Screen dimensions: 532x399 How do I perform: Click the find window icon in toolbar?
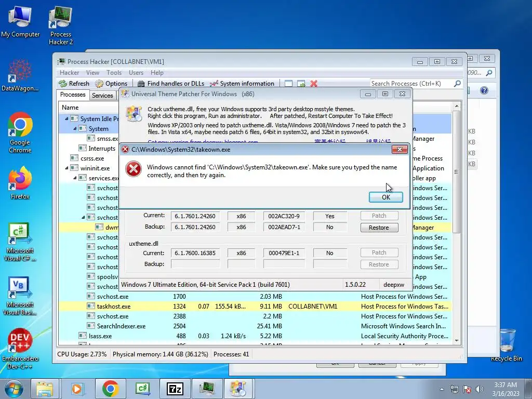(x=288, y=84)
